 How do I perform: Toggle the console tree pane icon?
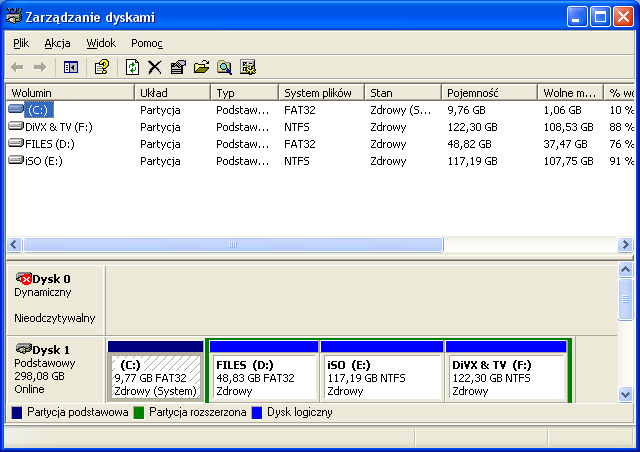coord(71,67)
